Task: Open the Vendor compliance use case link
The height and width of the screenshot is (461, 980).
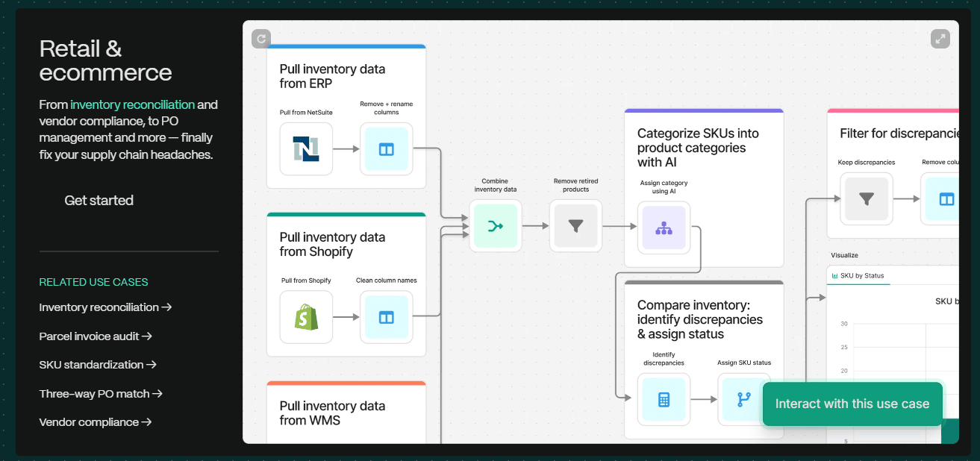Action: pyautogui.click(x=96, y=422)
